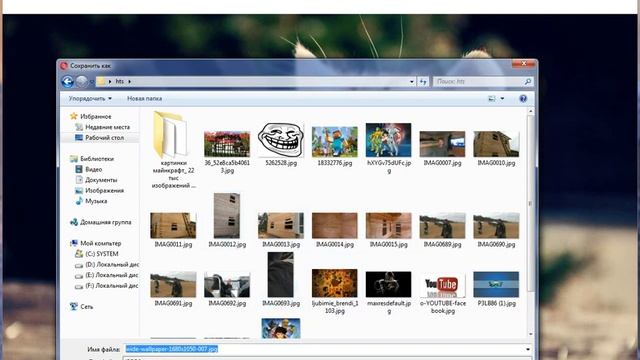The height and width of the screenshot is (360, 640).
Task: Open the Упорядочить menu
Action: [x=90, y=99]
